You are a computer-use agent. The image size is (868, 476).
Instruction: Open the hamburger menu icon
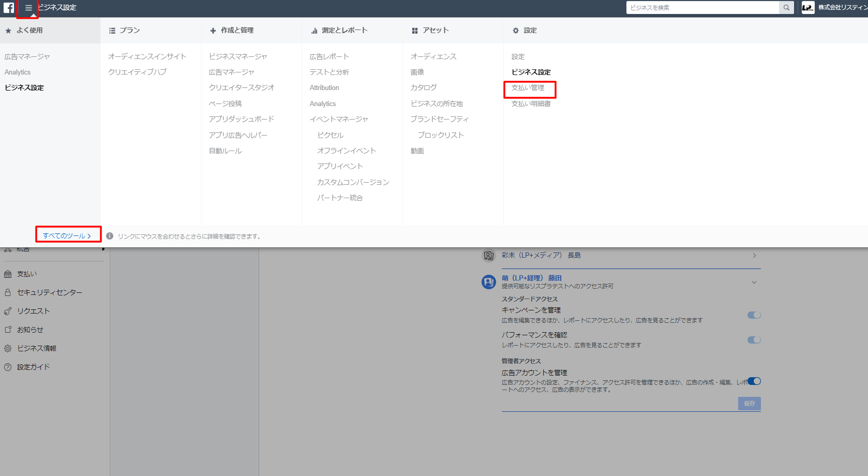point(28,8)
